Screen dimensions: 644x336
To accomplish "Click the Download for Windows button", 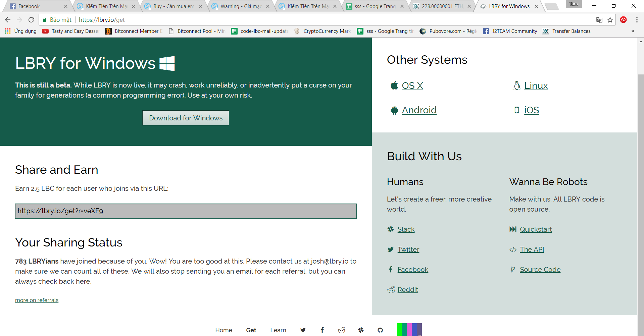I will pos(186,118).
